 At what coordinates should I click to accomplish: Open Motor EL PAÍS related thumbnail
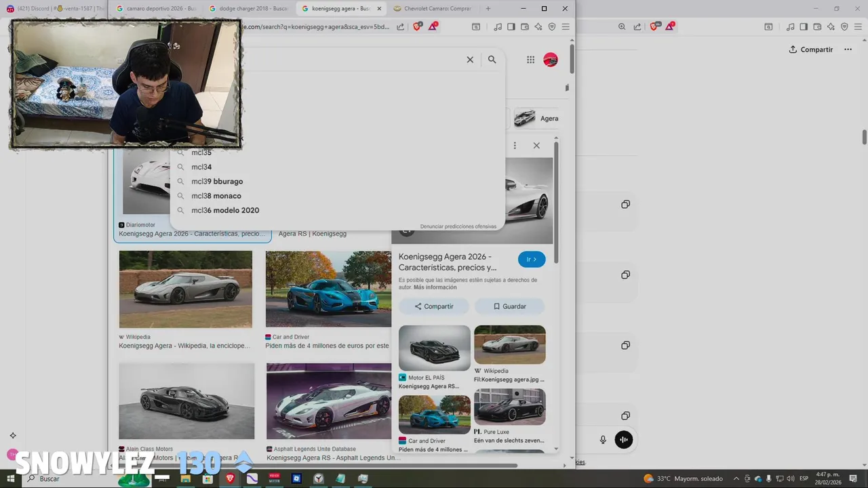click(434, 348)
